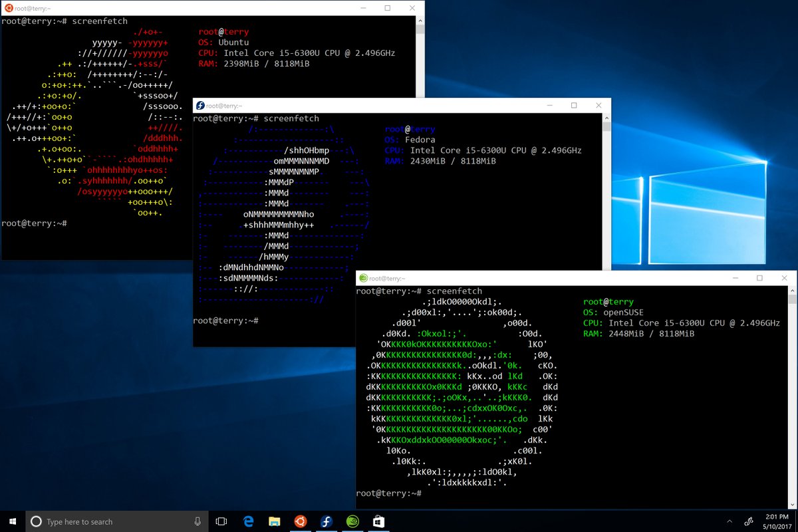Maximize the Fedora terminal window

coord(573,105)
